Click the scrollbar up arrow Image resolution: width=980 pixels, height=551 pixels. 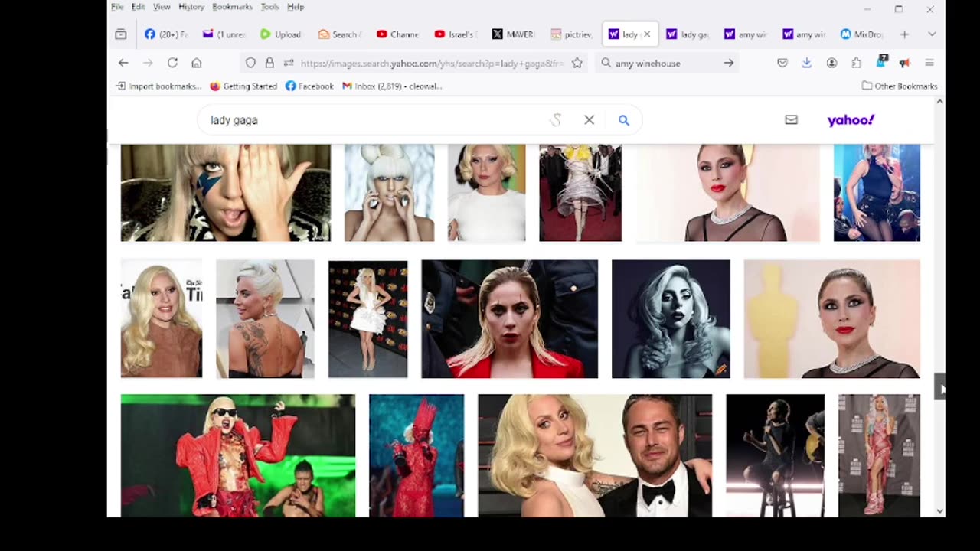pyautogui.click(x=939, y=102)
